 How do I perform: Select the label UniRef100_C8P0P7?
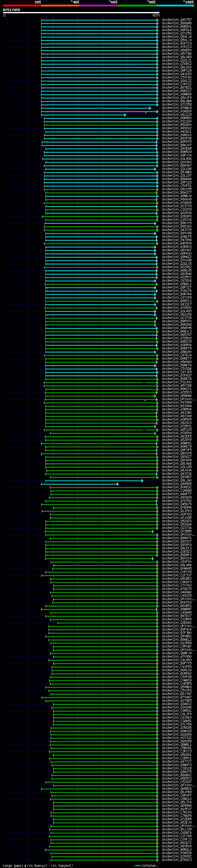tap(177, 796)
